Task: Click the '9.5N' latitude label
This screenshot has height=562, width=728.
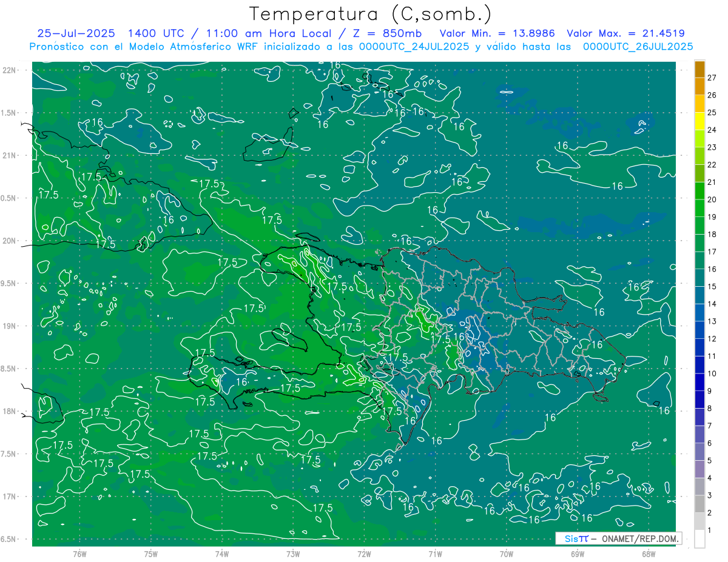Action: [x=8, y=283]
